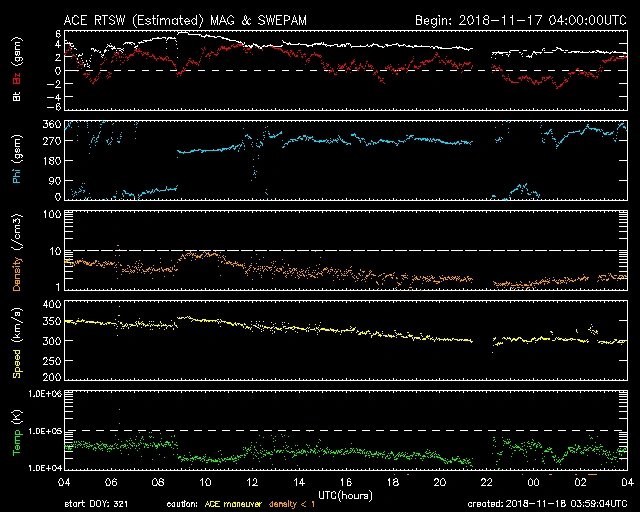Viewport: 640px width, 512px height.
Task: Click the '16' hour label on time axis
Action: (x=346, y=483)
